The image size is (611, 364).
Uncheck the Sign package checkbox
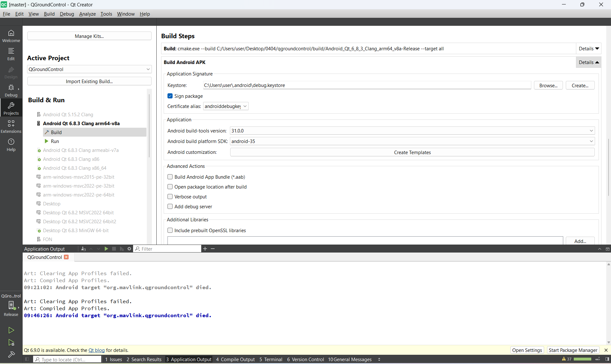tap(170, 96)
